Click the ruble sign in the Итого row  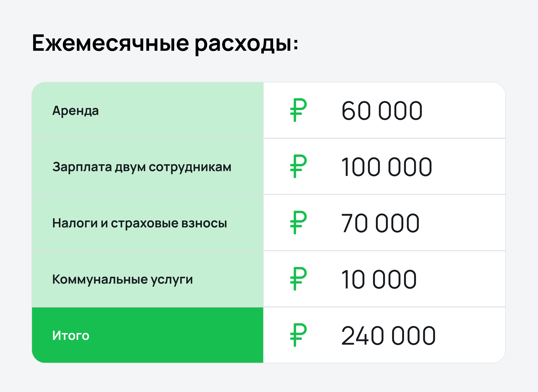pos(298,335)
